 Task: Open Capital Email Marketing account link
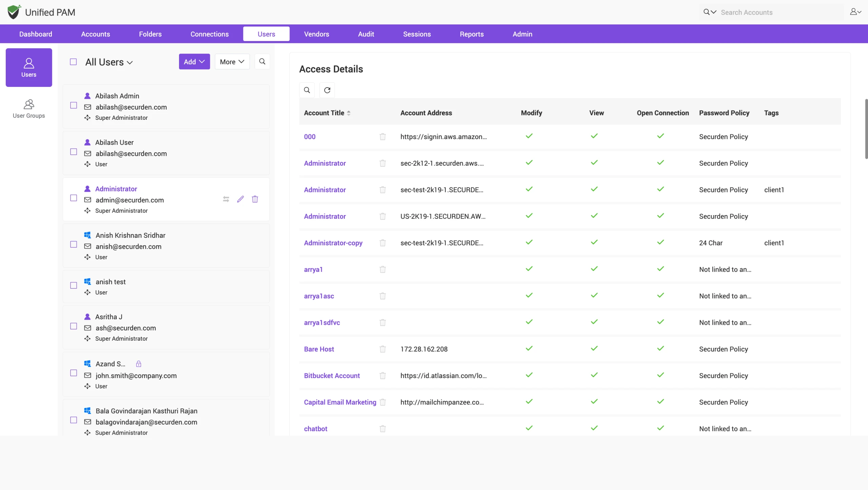click(340, 402)
